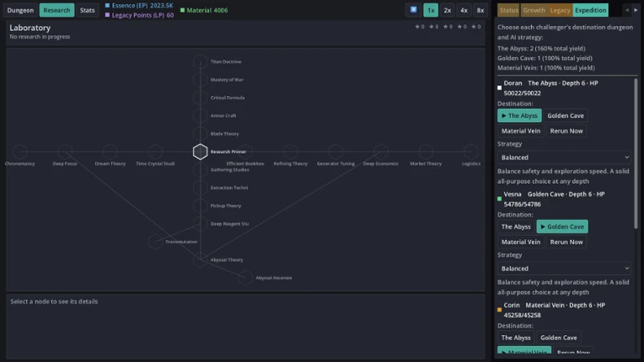644x362 pixels.
Task: Click the blue pause icon beside speed buttons
Action: pos(414,10)
